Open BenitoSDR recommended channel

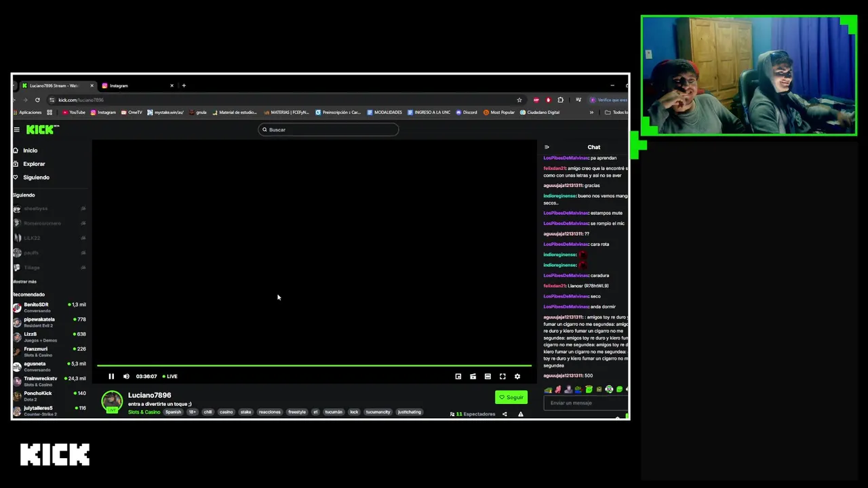click(x=50, y=307)
